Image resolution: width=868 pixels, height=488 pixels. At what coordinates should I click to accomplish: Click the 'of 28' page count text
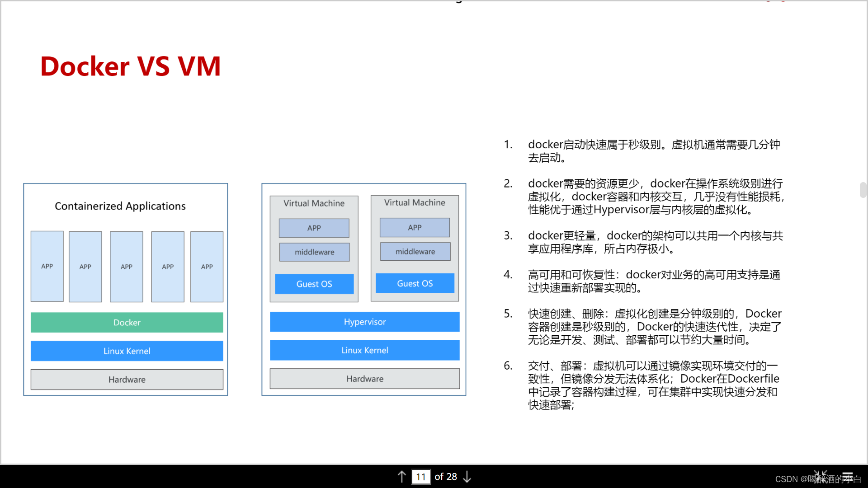coord(446,477)
